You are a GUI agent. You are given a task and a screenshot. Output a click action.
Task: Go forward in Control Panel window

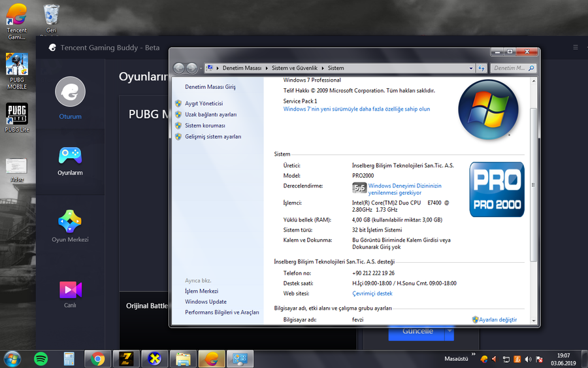pyautogui.click(x=191, y=68)
